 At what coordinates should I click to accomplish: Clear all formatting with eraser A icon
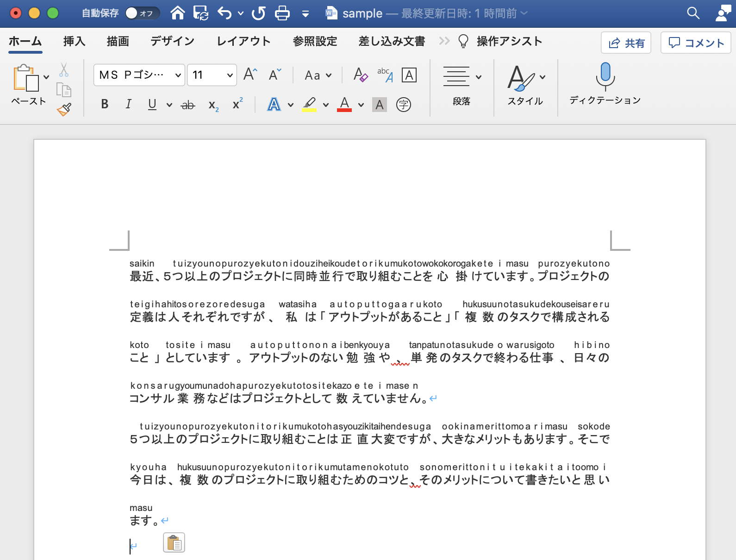[x=361, y=75]
